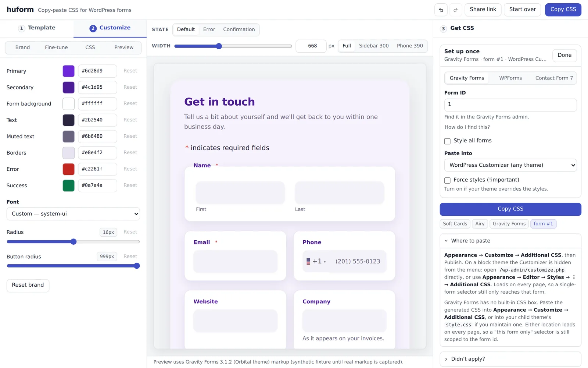Screen dimensions: 588x368
Task: Check the Style all forms checkbox
Action: pyautogui.click(x=447, y=141)
